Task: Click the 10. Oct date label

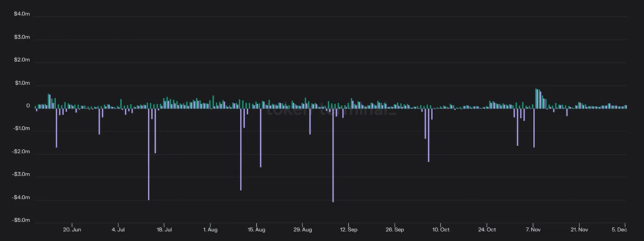Action: (441, 230)
